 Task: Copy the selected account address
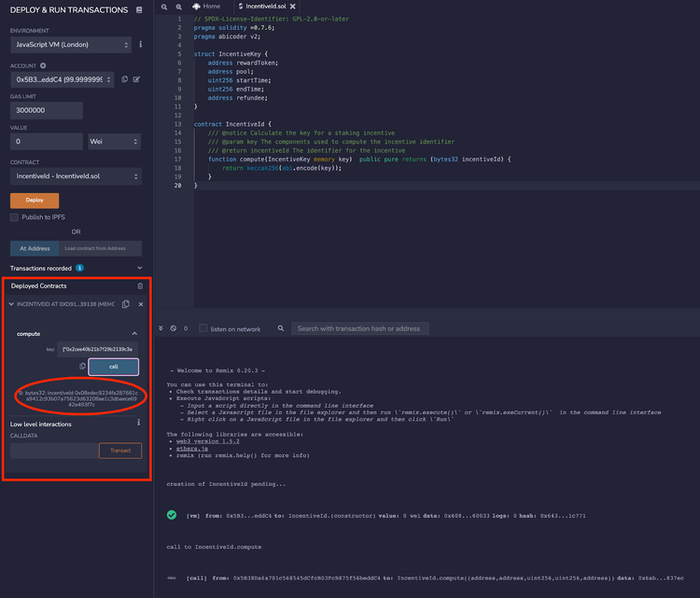coord(124,79)
